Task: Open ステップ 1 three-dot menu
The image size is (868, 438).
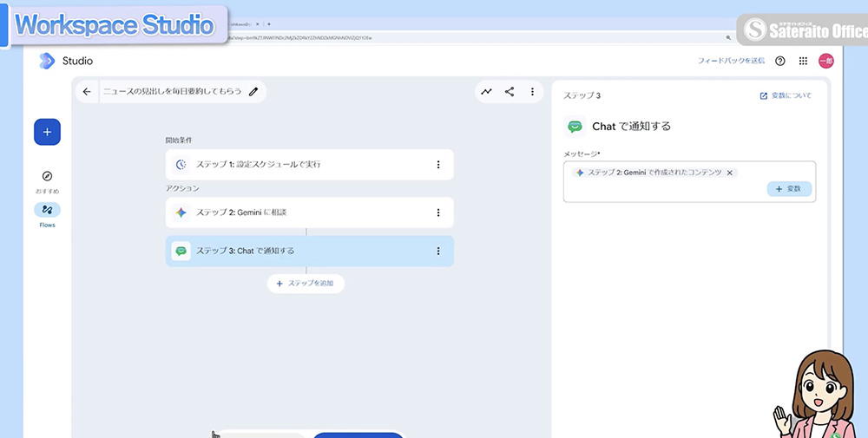Action: [x=437, y=164]
